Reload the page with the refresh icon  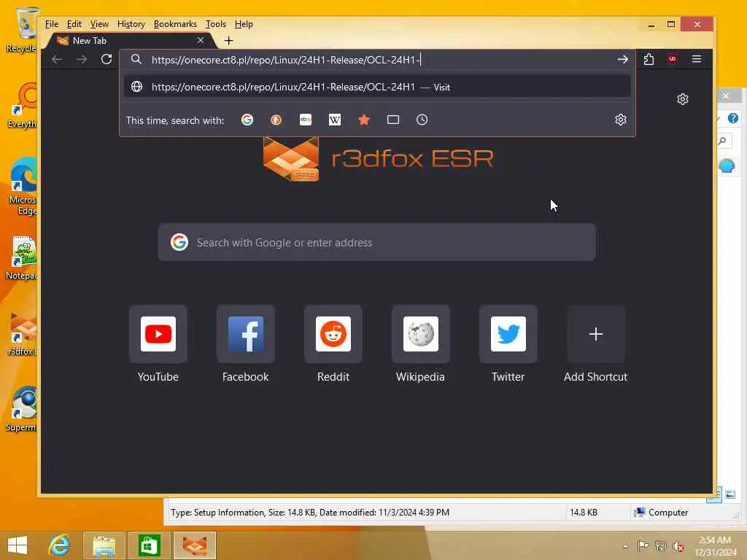pyautogui.click(x=107, y=59)
